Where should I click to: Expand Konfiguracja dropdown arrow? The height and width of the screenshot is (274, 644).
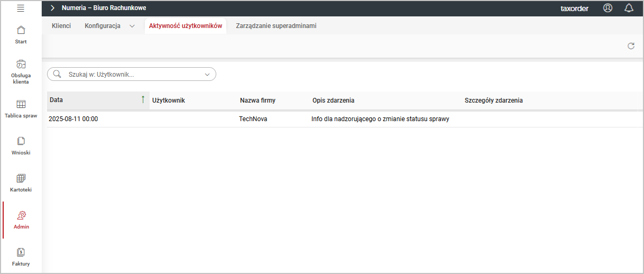132,26
